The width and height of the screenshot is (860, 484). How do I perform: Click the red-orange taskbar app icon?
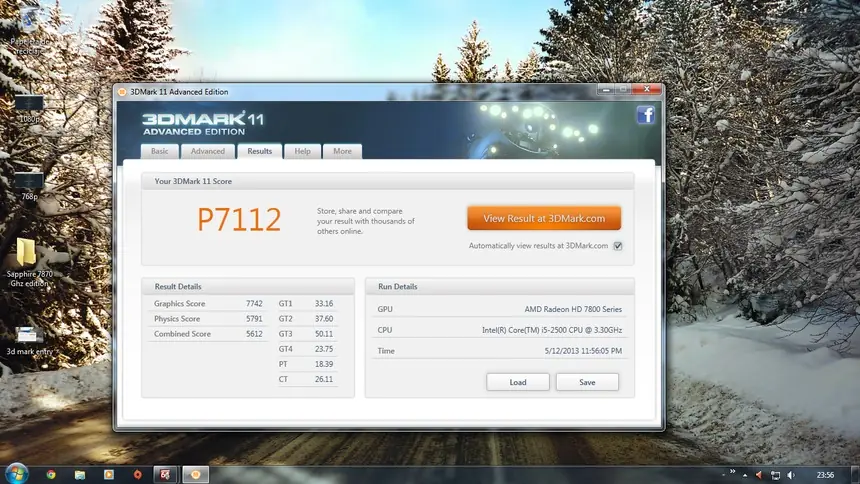138,475
